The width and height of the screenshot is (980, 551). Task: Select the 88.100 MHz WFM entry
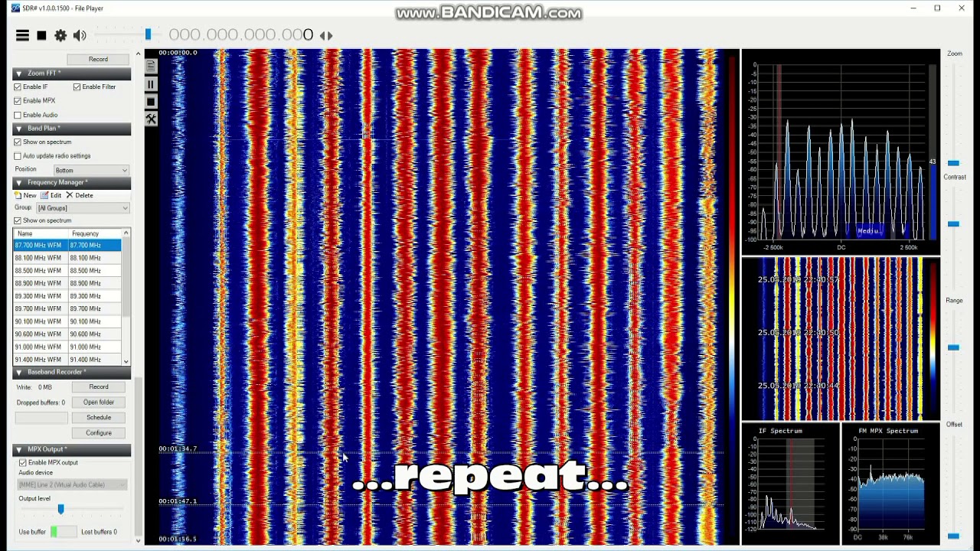coord(67,258)
